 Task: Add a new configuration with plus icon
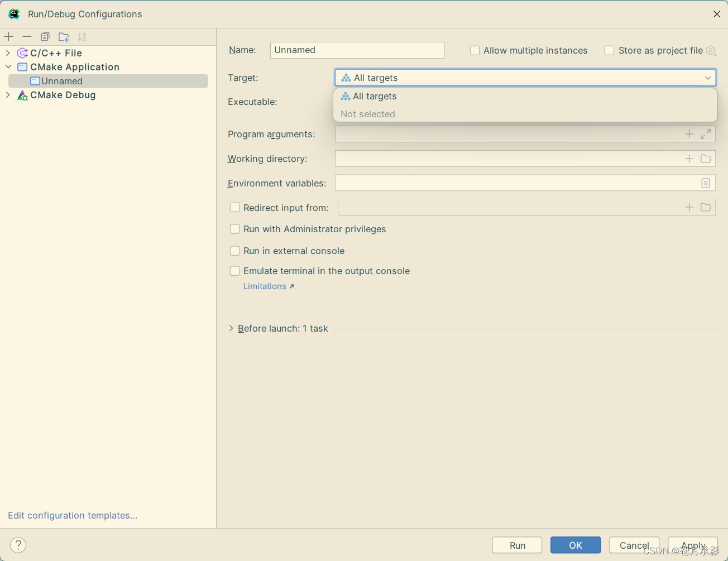9,37
